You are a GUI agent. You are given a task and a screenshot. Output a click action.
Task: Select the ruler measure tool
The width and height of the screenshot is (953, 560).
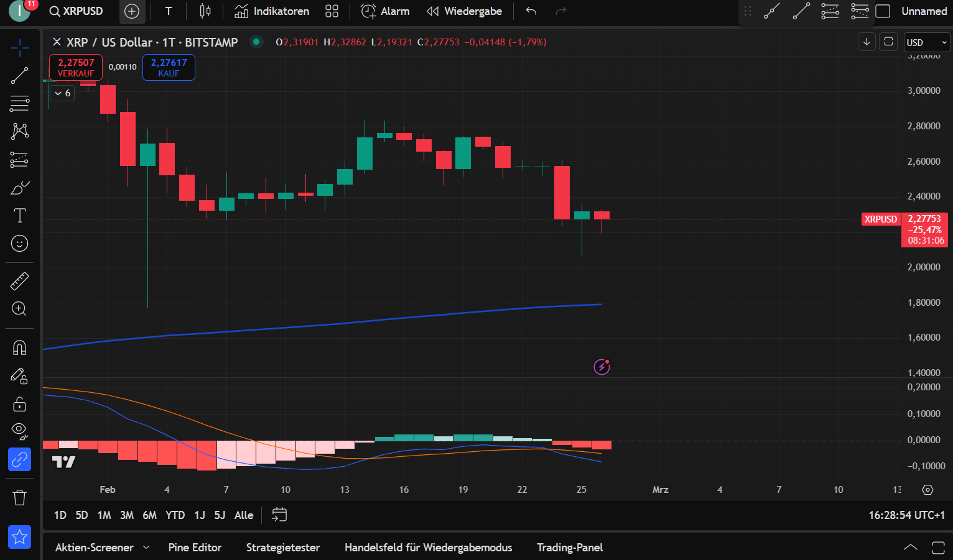point(19,281)
